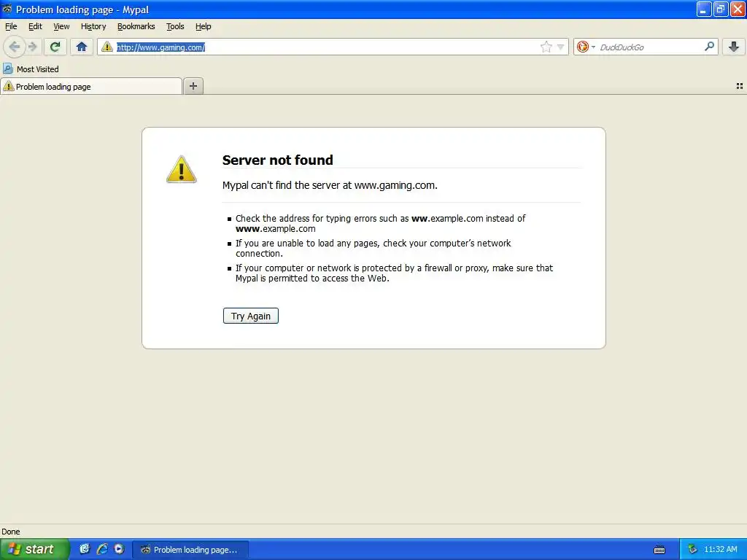Open a new tab with plus button
The image size is (747, 560).
[193, 86]
